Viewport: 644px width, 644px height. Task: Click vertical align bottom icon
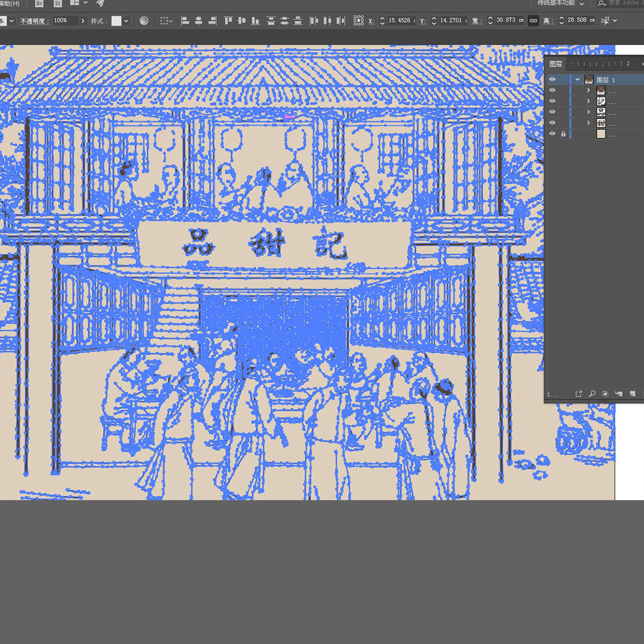pyautogui.click(x=255, y=21)
